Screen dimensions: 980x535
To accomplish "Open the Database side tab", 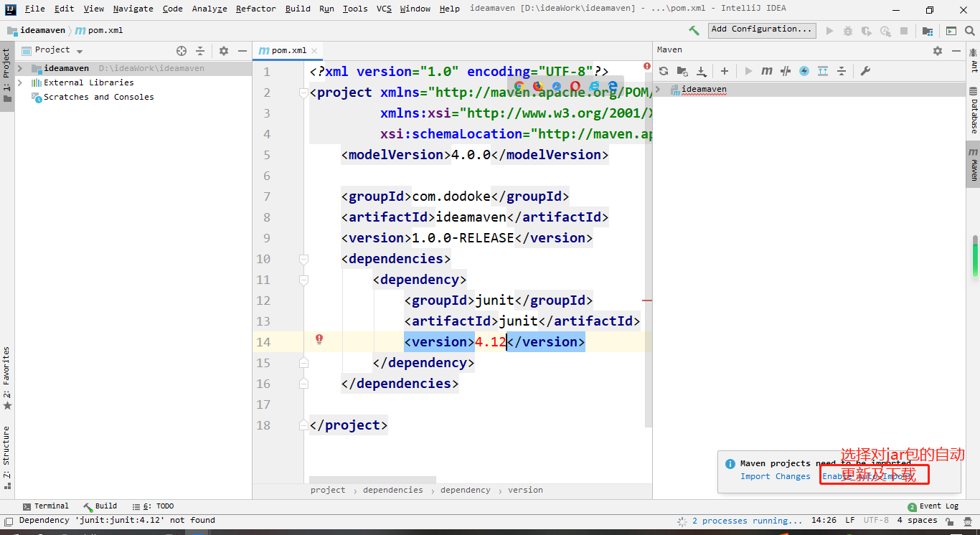I will point(974,111).
